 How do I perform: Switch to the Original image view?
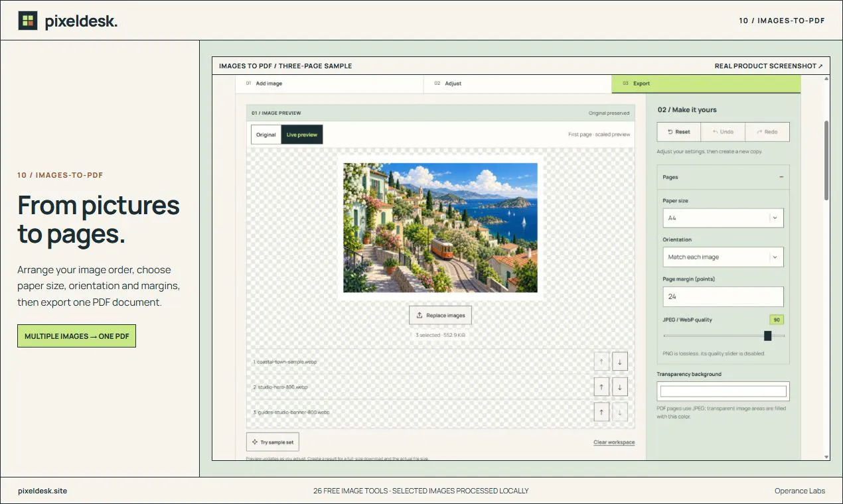coord(266,135)
